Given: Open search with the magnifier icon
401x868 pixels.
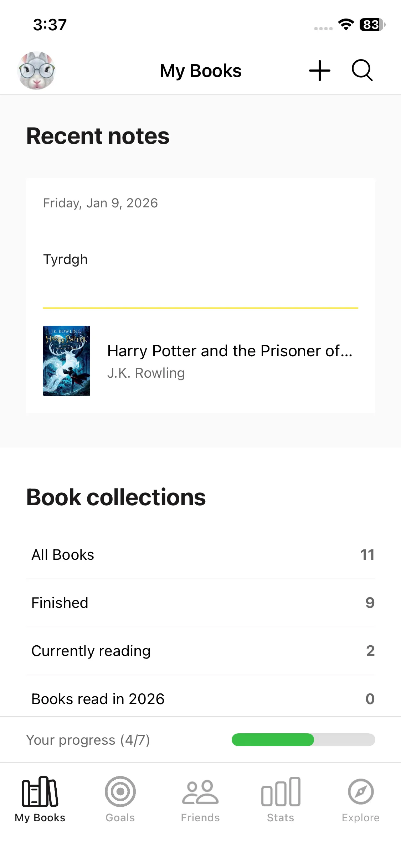Looking at the screenshot, I should point(362,71).
